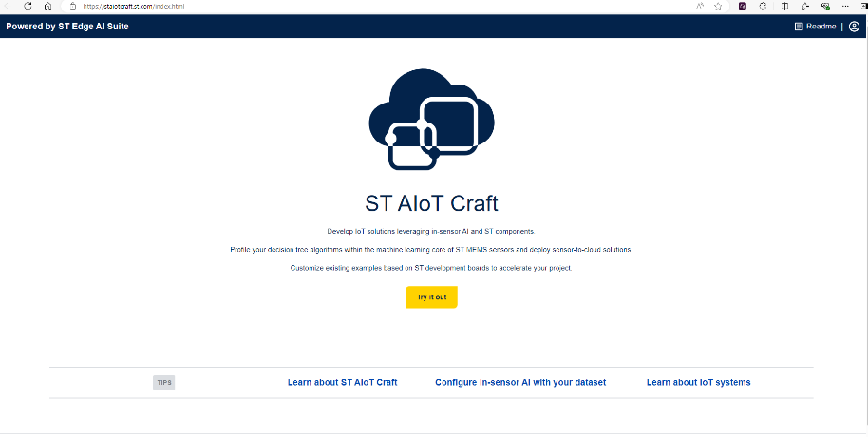Activate the Read aloud icon in address bar
The width and height of the screenshot is (868, 437).
point(700,6)
